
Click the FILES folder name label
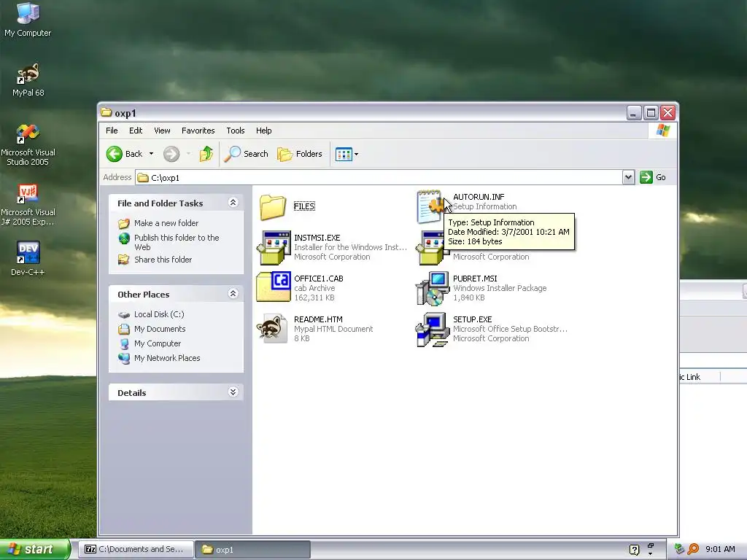[304, 206]
